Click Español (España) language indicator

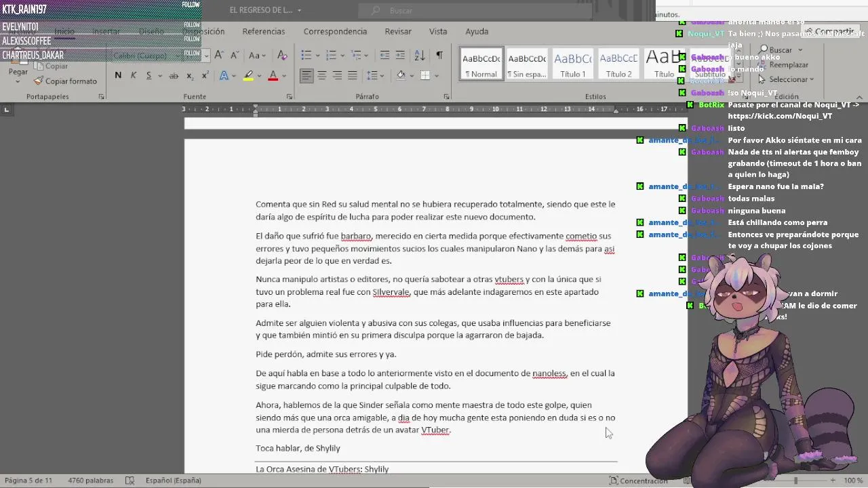point(173,481)
